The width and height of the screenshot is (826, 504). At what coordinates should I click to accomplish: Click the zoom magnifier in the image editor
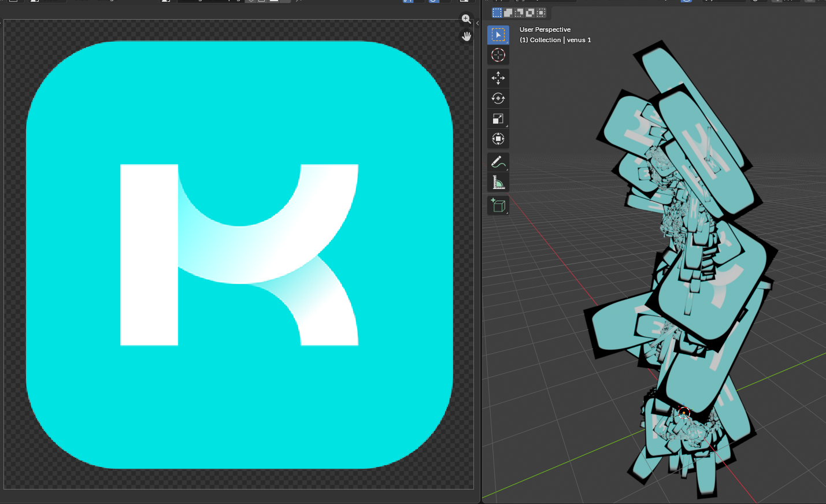466,19
